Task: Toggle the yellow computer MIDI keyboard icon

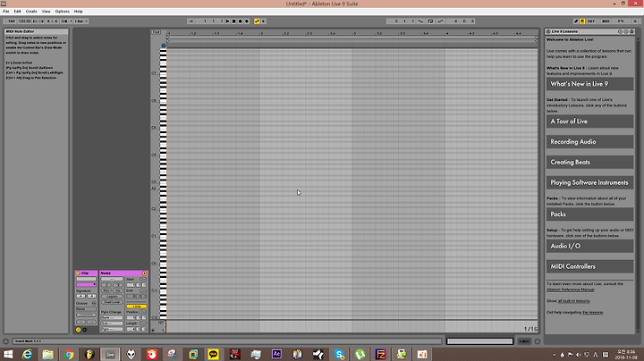Action: [582, 21]
